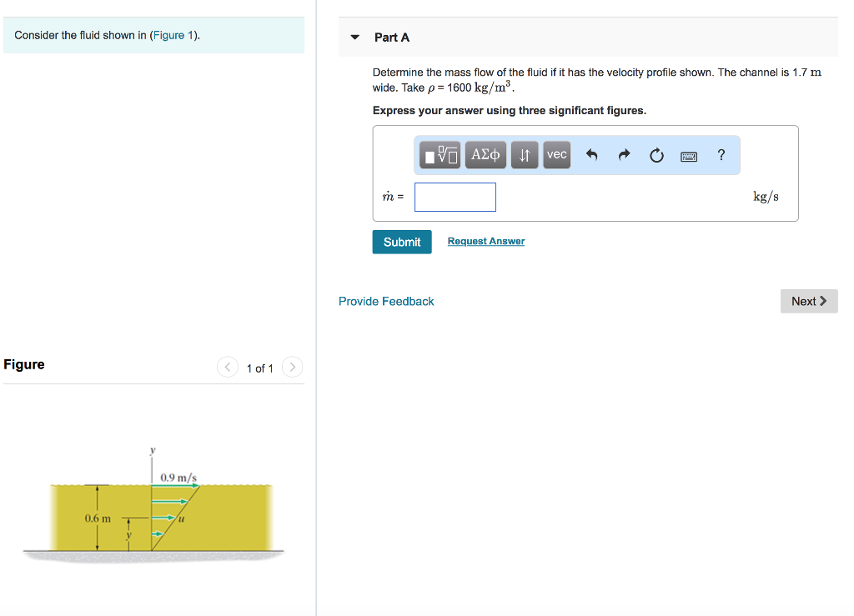Image resolution: width=854 pixels, height=616 pixels.
Task: Insert a square root template from the toolbar
Action: (440, 154)
